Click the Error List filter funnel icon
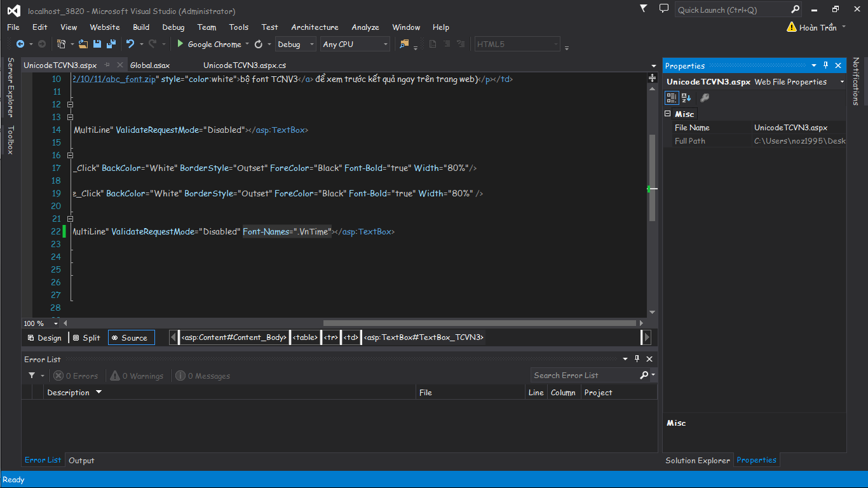Image resolution: width=868 pixels, height=488 pixels. (32, 376)
